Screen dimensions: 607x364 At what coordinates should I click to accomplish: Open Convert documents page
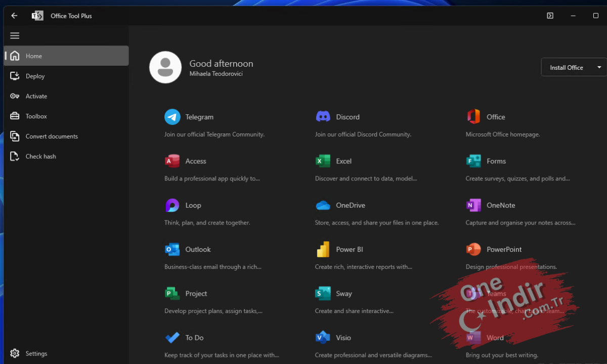click(66, 136)
